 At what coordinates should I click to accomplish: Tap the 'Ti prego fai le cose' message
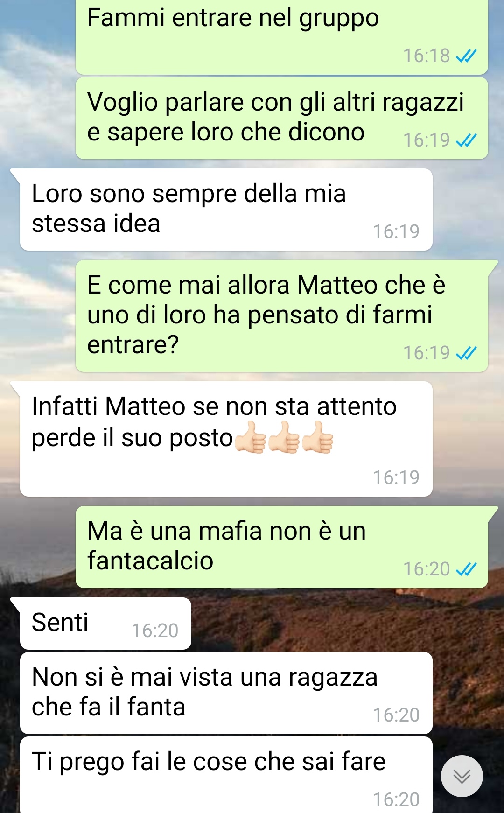pyautogui.click(x=226, y=775)
